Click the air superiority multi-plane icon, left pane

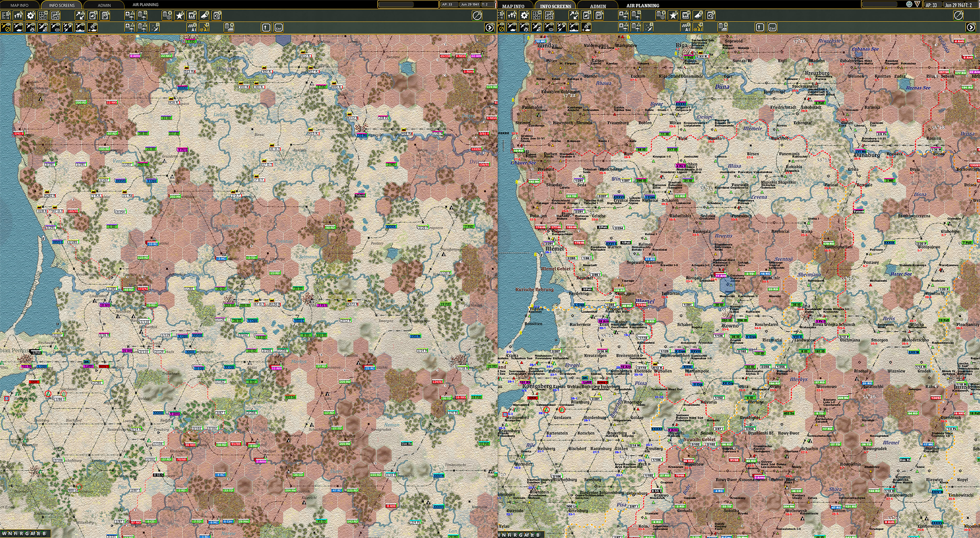click(67, 28)
